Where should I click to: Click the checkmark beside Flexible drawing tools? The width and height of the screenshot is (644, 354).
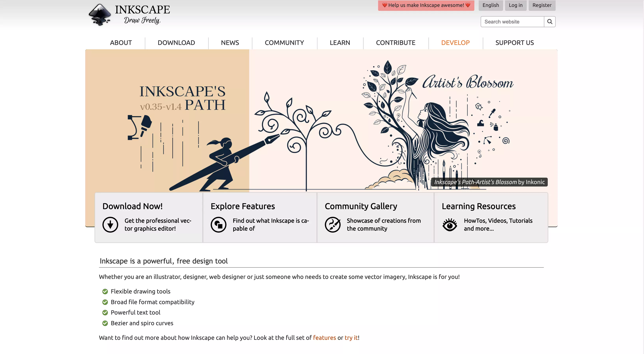(105, 291)
